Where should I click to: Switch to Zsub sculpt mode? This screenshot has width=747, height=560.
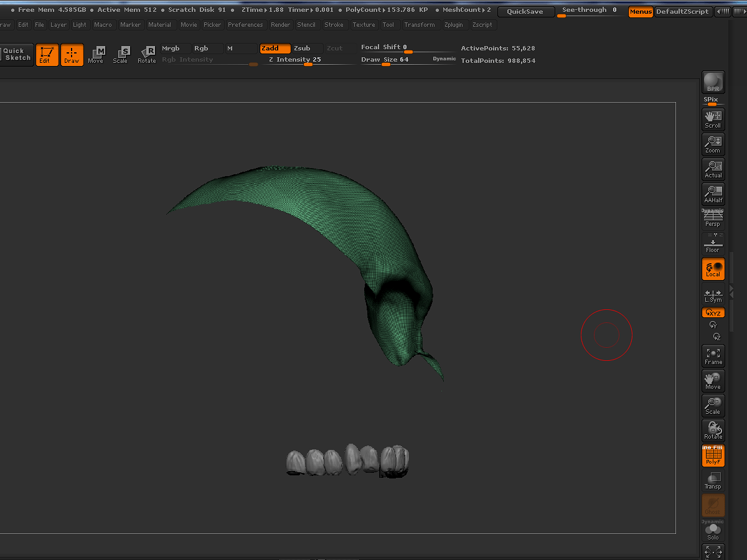click(308, 49)
